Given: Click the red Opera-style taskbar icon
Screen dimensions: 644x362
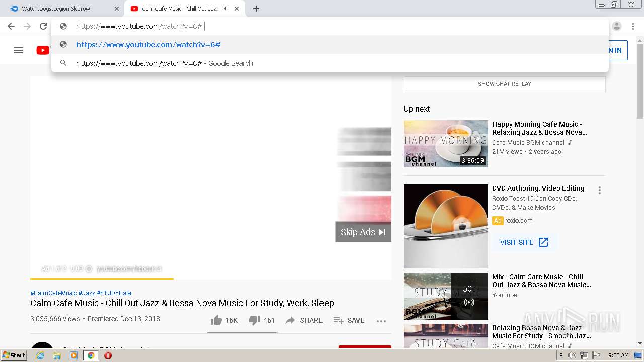Looking at the screenshot, I should pyautogui.click(x=108, y=355).
